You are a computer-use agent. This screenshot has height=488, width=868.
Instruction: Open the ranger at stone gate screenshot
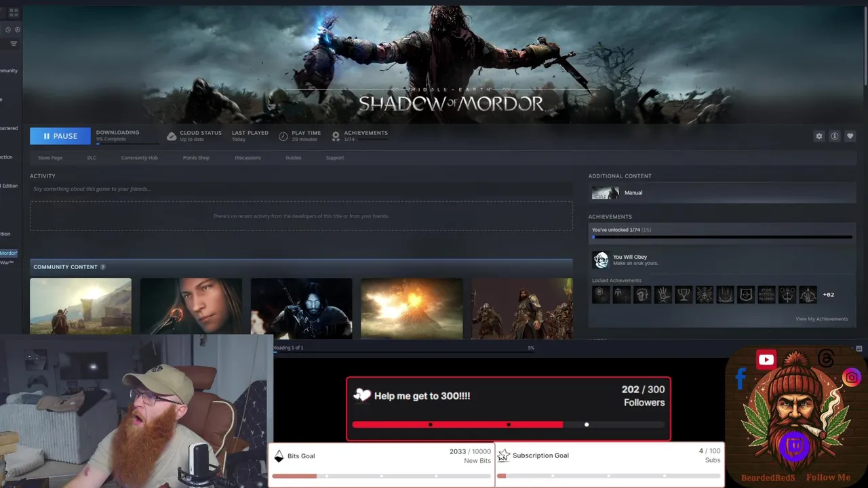click(81, 308)
